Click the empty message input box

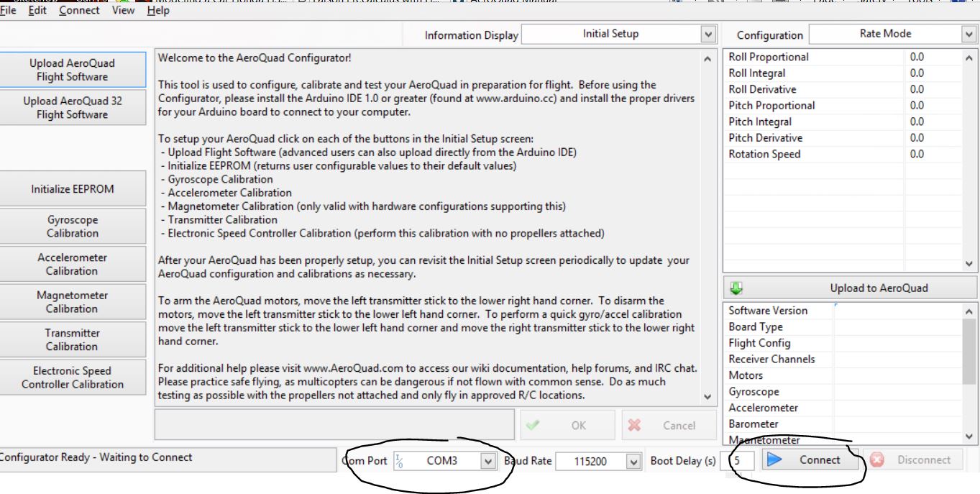pyautogui.click(x=334, y=425)
